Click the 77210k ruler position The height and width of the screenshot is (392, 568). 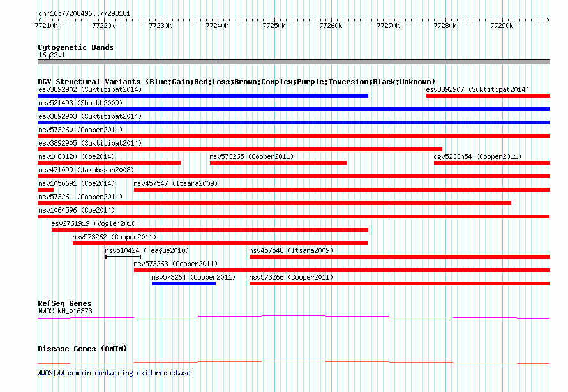pos(47,26)
